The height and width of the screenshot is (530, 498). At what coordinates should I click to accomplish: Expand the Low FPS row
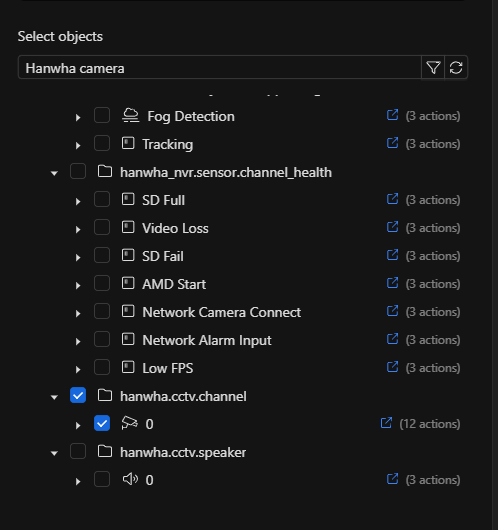click(78, 370)
